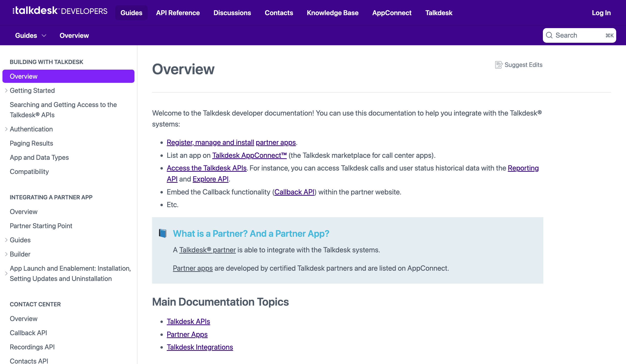Image resolution: width=626 pixels, height=364 pixels.
Task: Open Partner Apps topic link
Action: click(x=187, y=334)
